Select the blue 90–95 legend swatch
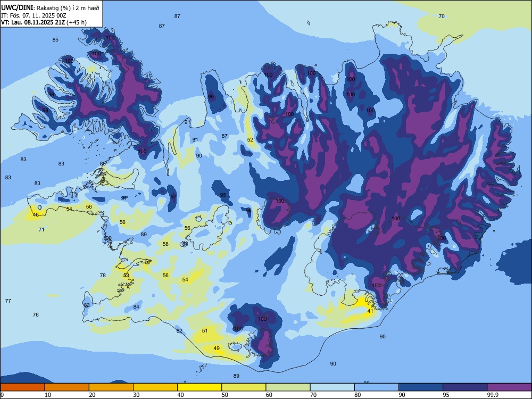This screenshot has width=532, height=399. point(421,387)
